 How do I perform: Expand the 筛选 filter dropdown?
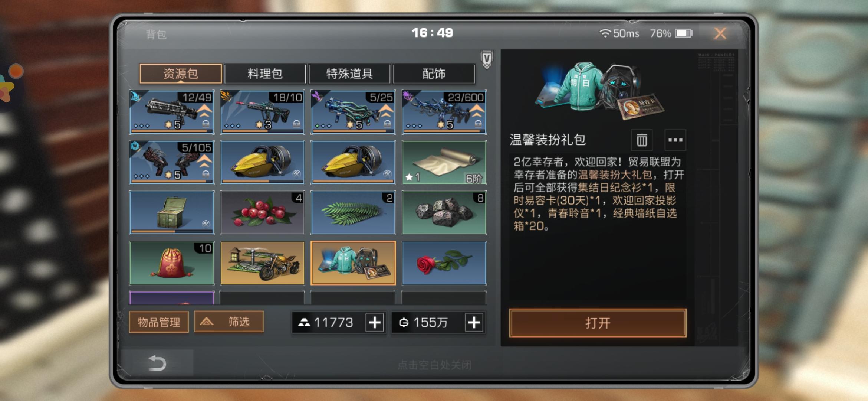tap(229, 322)
